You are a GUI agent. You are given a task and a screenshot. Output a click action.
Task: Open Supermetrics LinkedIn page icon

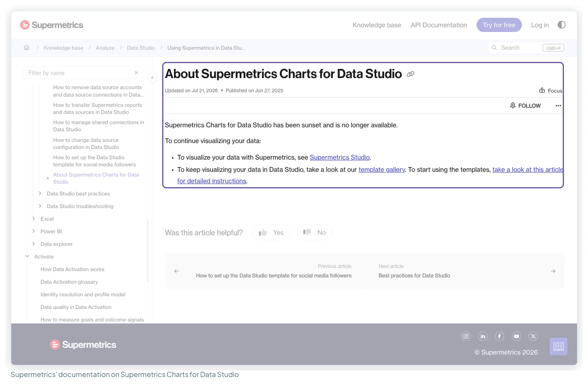click(483, 336)
